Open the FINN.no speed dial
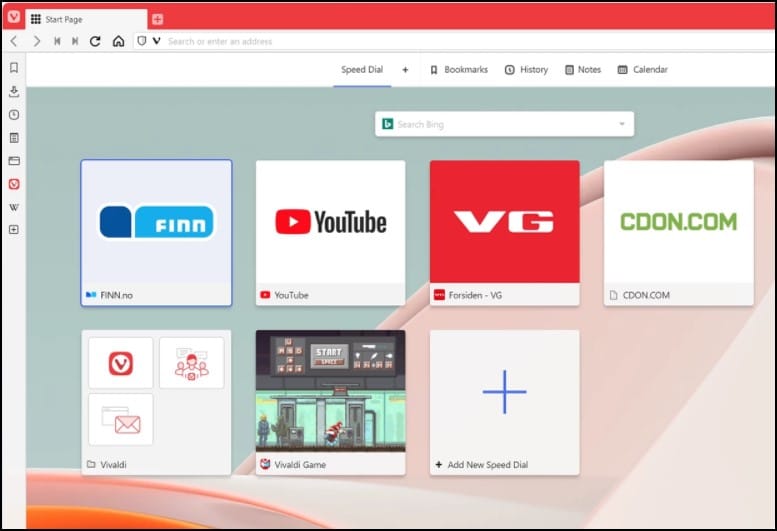This screenshot has height=531, width=777. (157, 233)
